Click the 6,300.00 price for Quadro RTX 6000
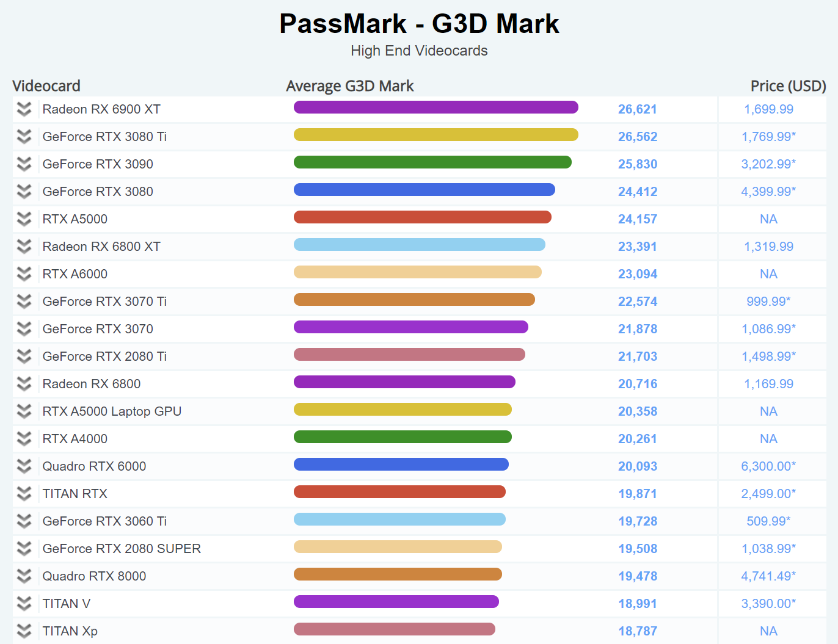Viewport: 838px width, 644px height. point(768,466)
